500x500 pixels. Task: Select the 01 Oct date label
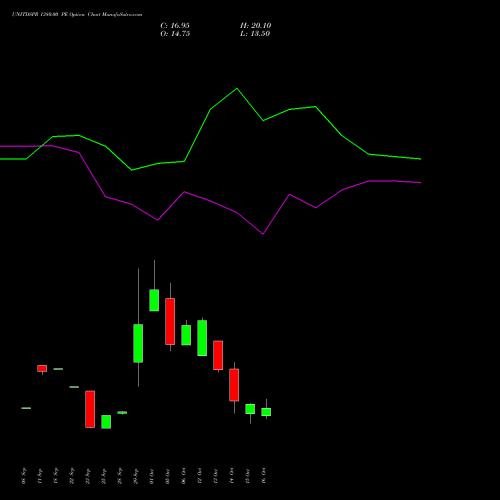[152, 476]
